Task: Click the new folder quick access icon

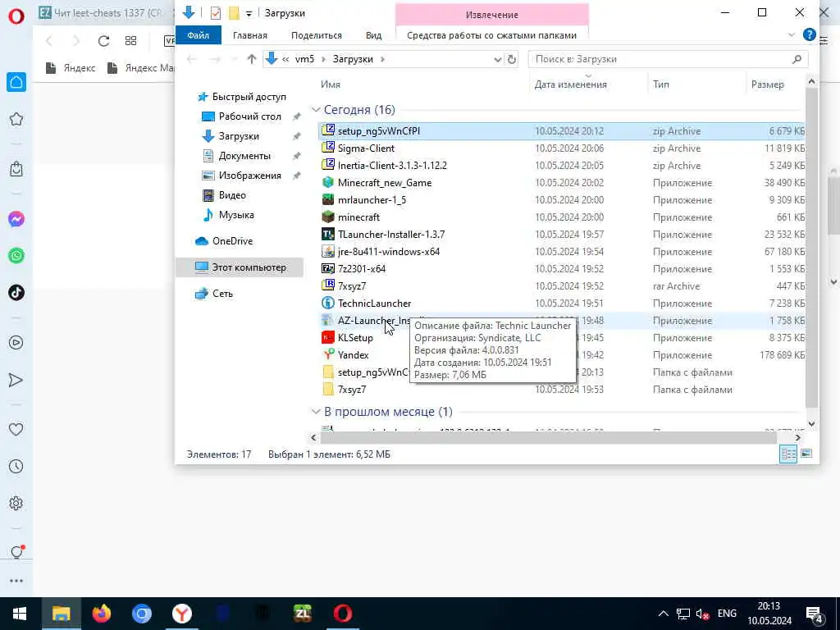Action: 234,13
